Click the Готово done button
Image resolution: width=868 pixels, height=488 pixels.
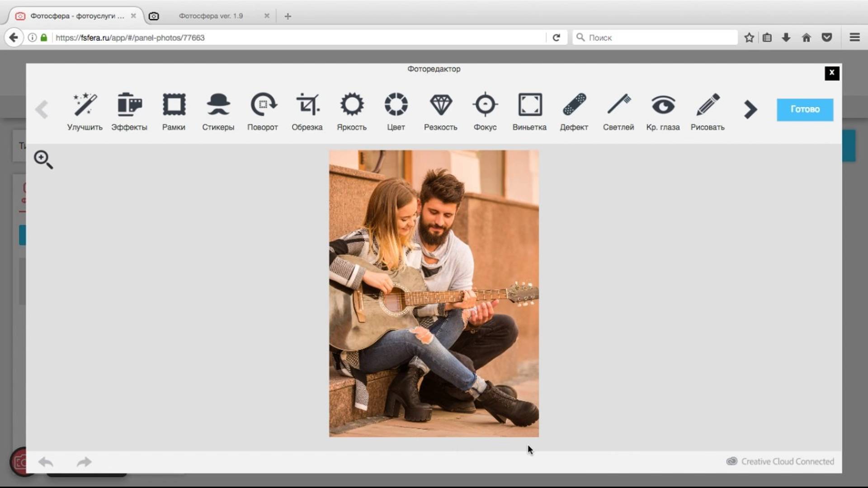click(x=805, y=109)
